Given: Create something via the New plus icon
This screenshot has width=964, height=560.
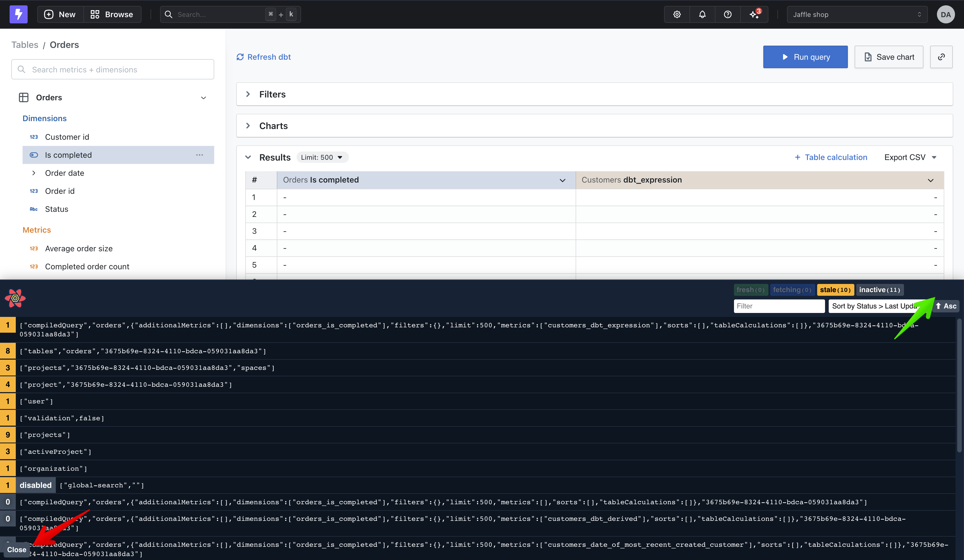Looking at the screenshot, I should [48, 14].
